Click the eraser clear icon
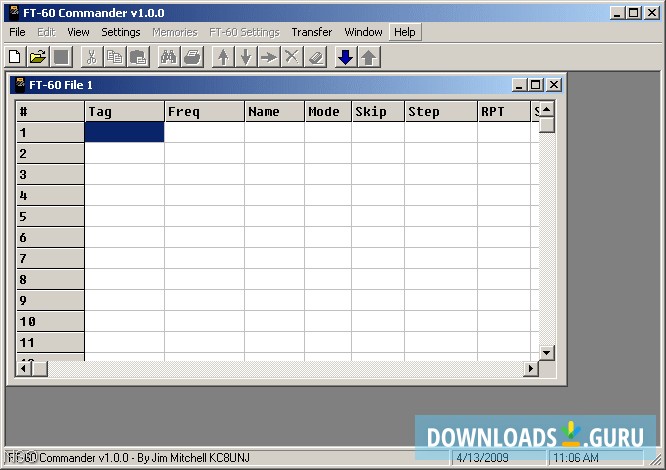Image resolution: width=666 pixels, height=470 pixels. pos(315,57)
